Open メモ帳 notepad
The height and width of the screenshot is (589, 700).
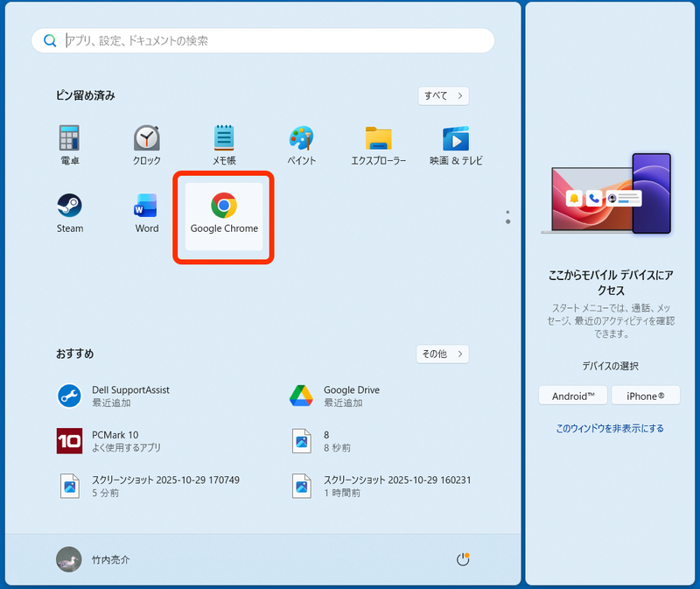[224, 145]
